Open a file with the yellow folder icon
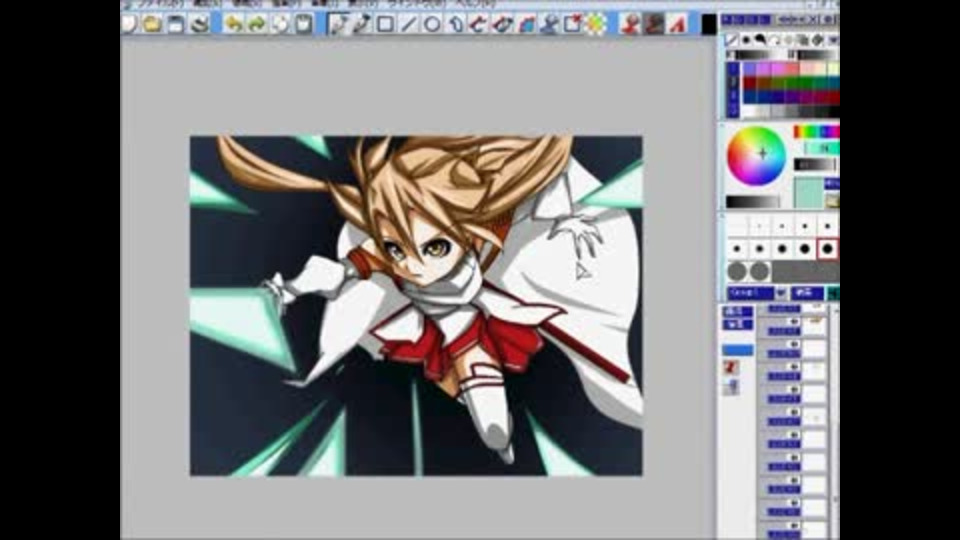Viewport: 960px width, 540px height. (152, 24)
